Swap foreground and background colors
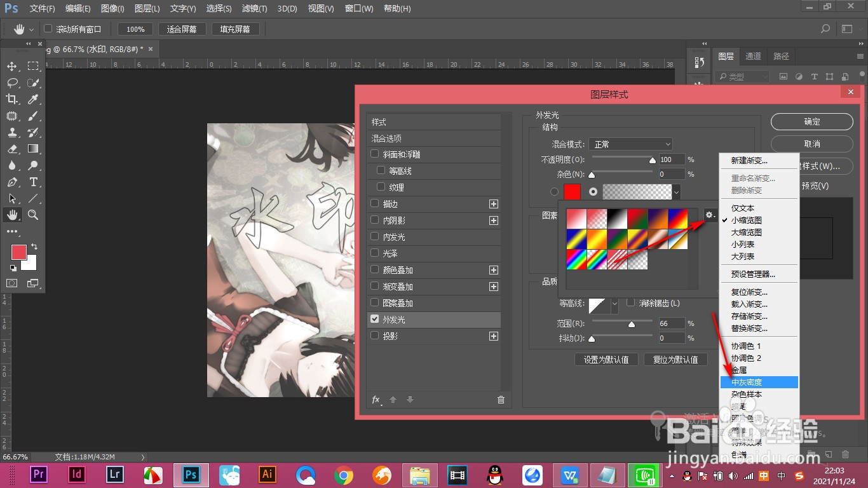Viewport: 868px width, 488px height. 34,246
